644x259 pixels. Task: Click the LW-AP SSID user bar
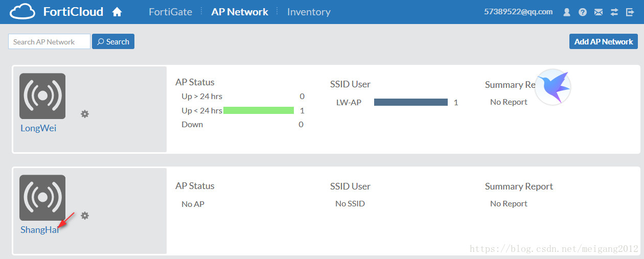click(411, 102)
